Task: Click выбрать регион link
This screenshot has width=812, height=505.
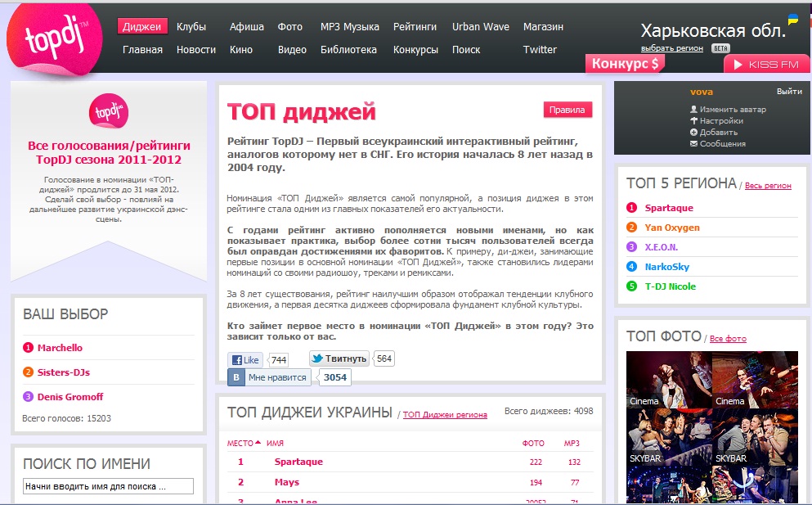Action: click(671, 48)
